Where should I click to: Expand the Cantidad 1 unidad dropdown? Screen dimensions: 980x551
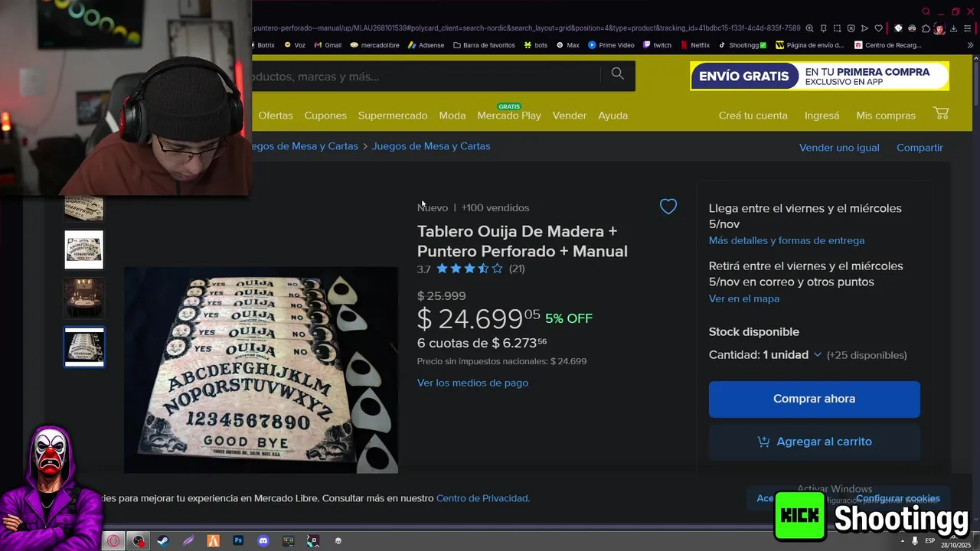pyautogui.click(x=766, y=355)
